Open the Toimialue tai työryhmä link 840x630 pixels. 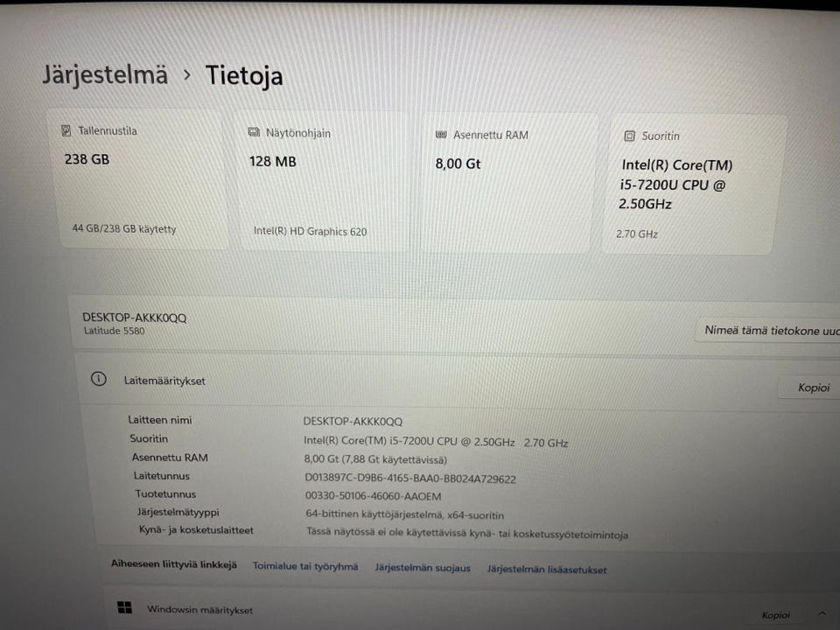(x=305, y=566)
